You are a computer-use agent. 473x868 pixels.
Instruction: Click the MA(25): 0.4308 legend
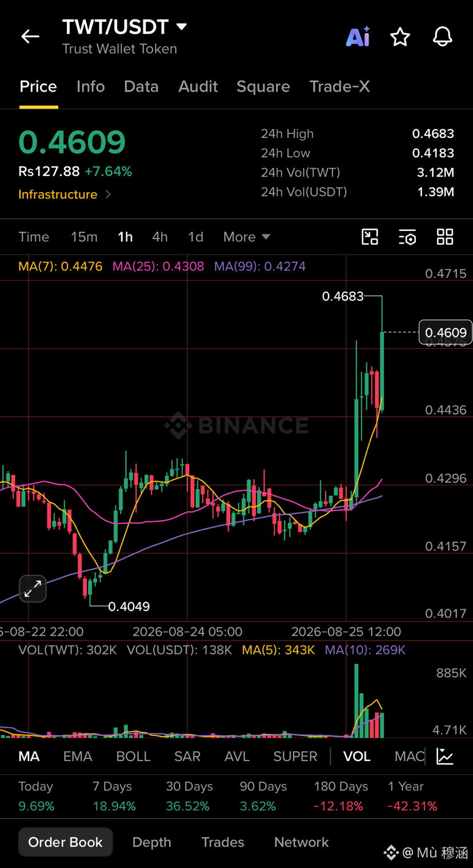(x=158, y=266)
